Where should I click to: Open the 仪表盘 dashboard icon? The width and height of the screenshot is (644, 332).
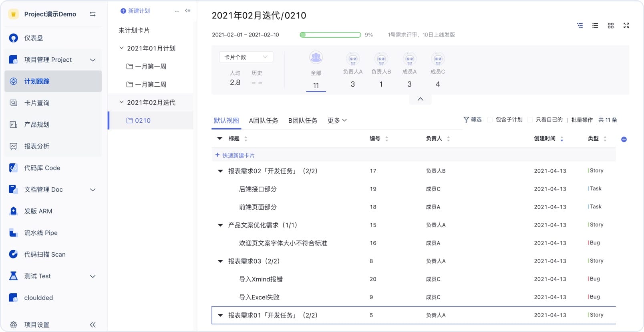[14, 38]
